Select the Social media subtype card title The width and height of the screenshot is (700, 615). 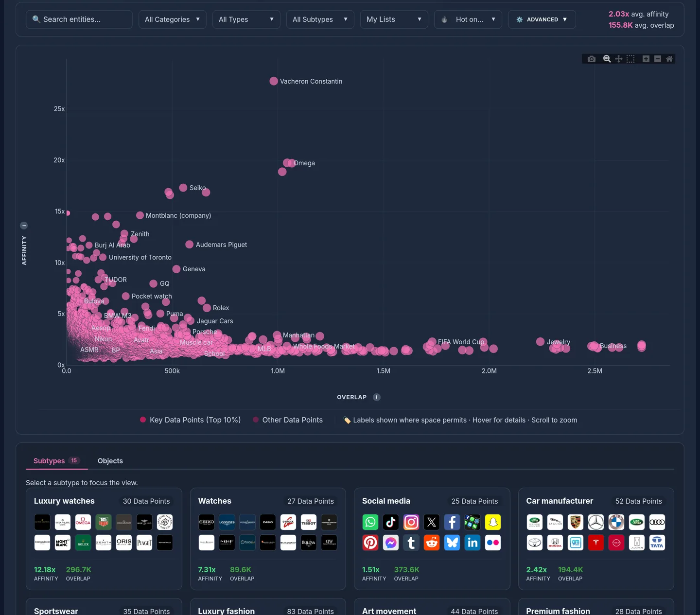pos(386,501)
